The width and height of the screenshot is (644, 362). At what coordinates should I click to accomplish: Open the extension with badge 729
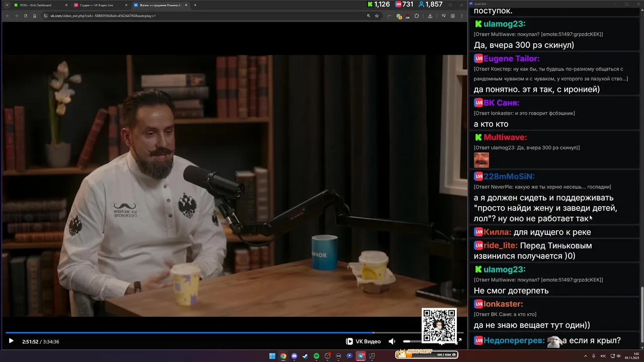pyautogui.click(x=408, y=17)
